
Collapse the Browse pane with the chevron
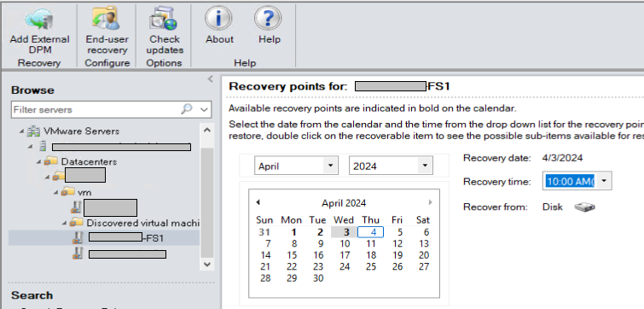point(211,79)
